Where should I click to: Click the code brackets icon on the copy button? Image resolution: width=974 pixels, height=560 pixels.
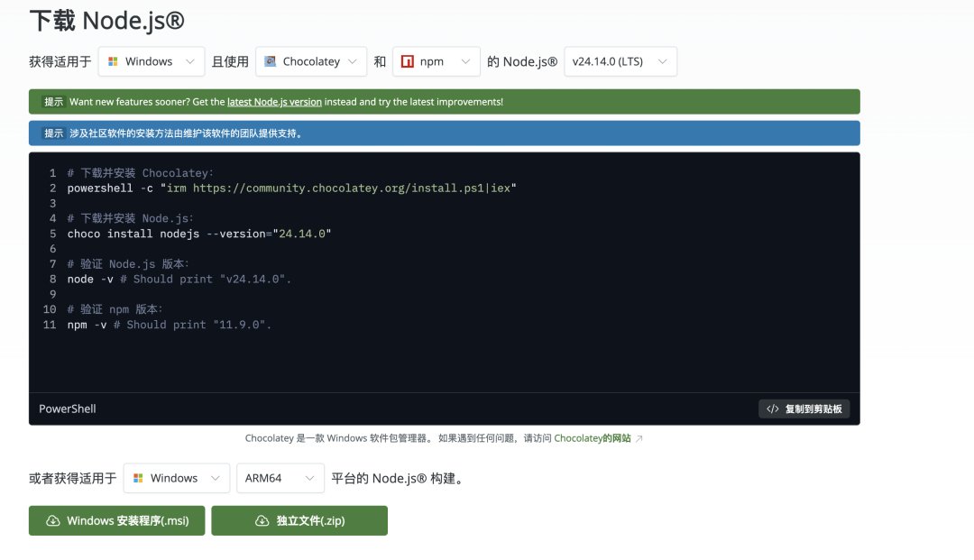point(772,409)
